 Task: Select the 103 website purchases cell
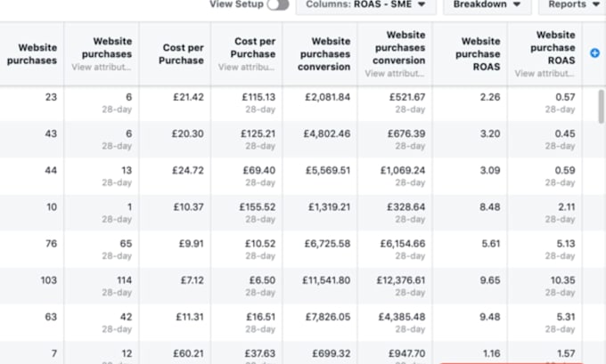click(x=32, y=286)
